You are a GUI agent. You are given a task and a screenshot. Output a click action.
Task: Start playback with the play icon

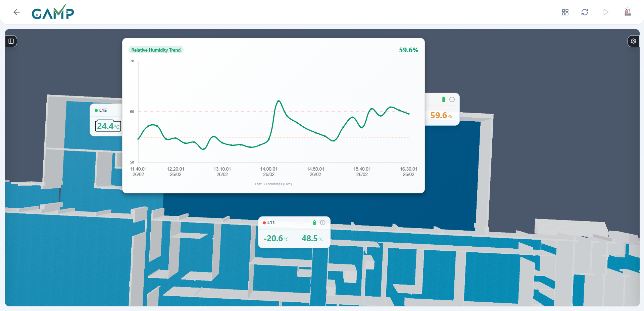coord(606,12)
